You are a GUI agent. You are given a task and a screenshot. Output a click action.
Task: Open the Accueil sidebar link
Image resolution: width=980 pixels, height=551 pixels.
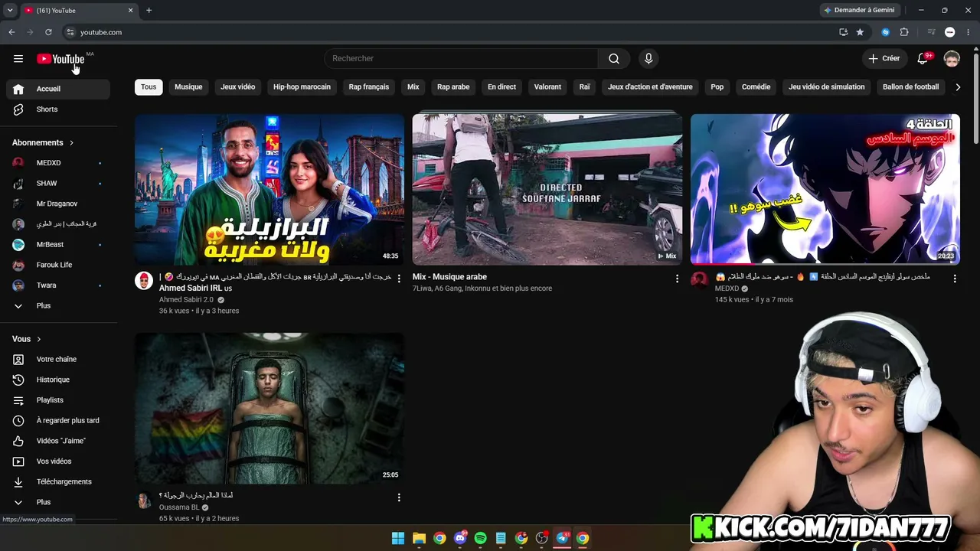58,89
